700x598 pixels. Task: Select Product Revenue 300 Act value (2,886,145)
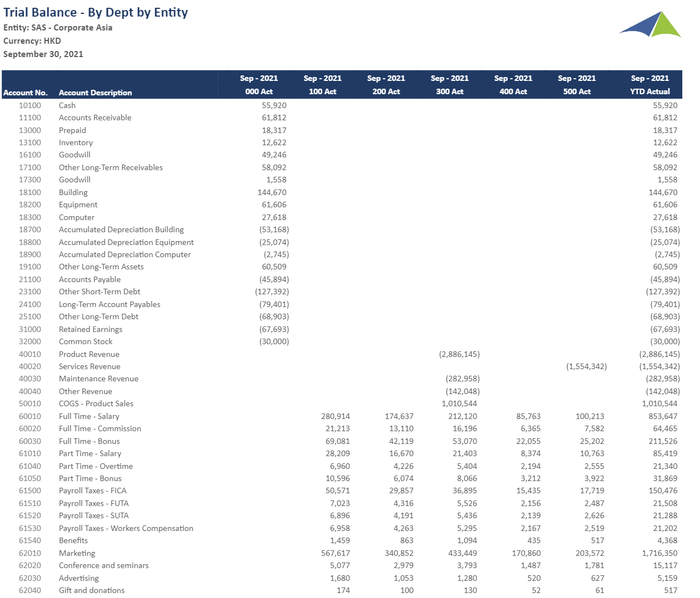coord(459,354)
